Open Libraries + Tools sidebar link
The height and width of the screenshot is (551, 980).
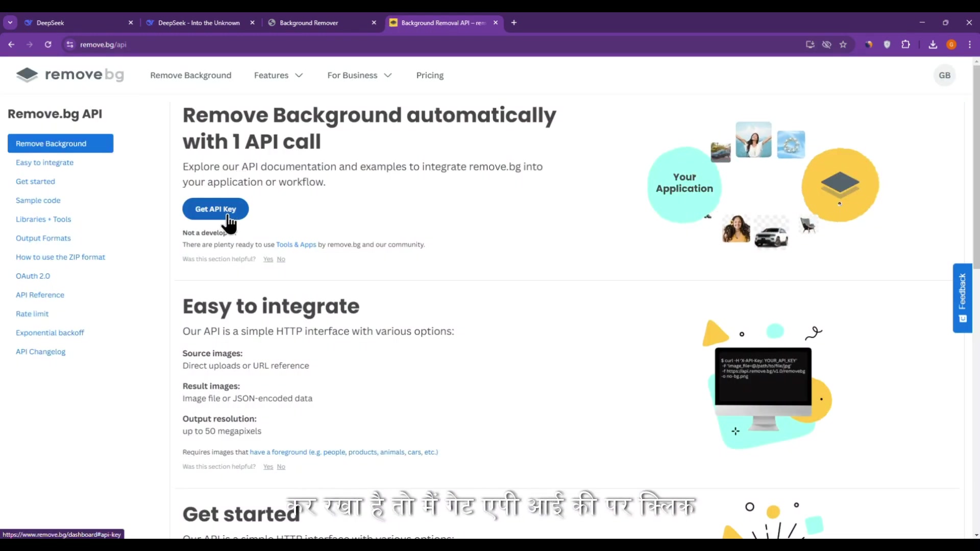pos(43,219)
